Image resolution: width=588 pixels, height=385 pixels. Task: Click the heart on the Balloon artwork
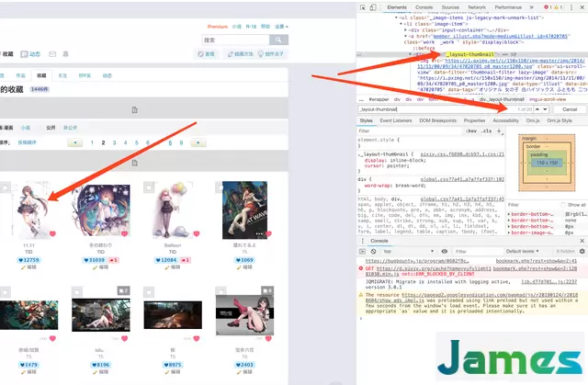coord(197,233)
